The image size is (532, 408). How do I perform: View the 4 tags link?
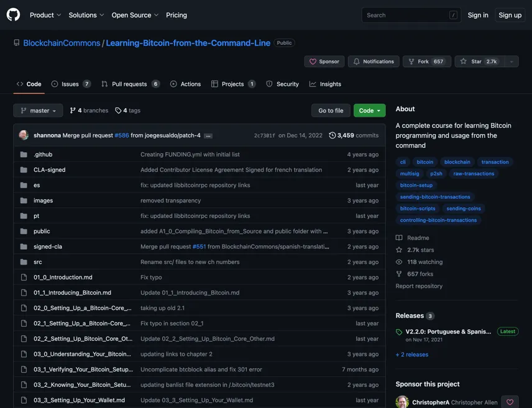point(127,110)
